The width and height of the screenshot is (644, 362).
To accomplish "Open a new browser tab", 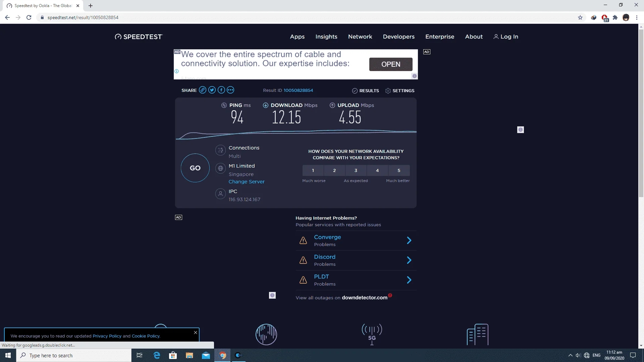I will click(x=91, y=6).
